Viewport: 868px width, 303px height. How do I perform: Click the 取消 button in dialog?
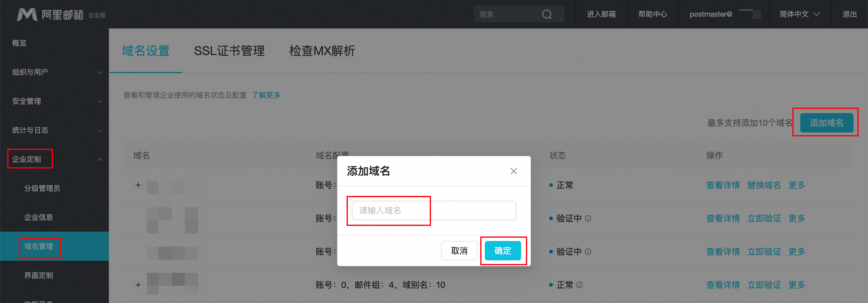click(459, 251)
